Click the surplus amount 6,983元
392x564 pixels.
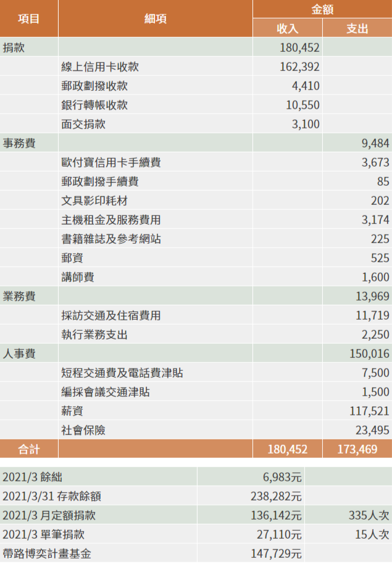(x=282, y=477)
